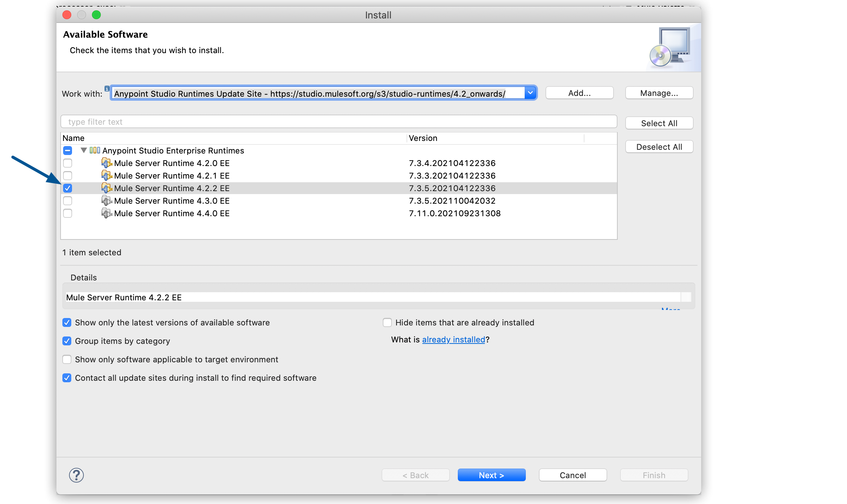Click the Mule Server Runtime 4.2.2 package icon
The width and height of the screenshot is (847, 504).
(107, 188)
